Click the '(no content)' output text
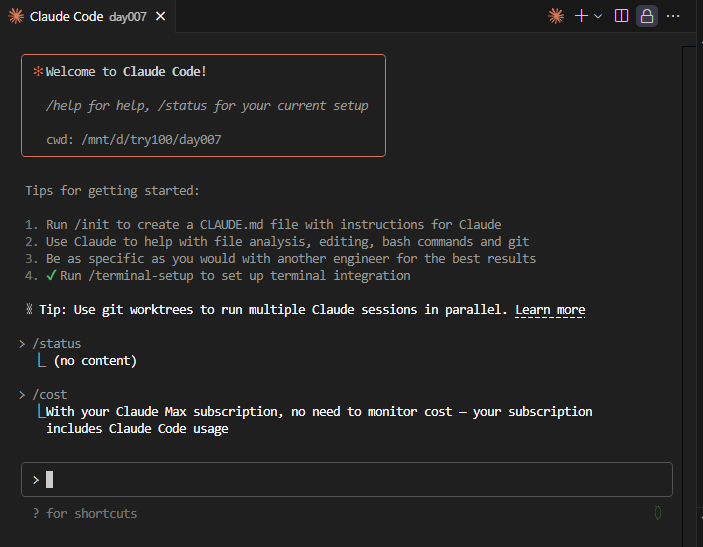Viewport: 703px width, 547px height. click(x=95, y=361)
